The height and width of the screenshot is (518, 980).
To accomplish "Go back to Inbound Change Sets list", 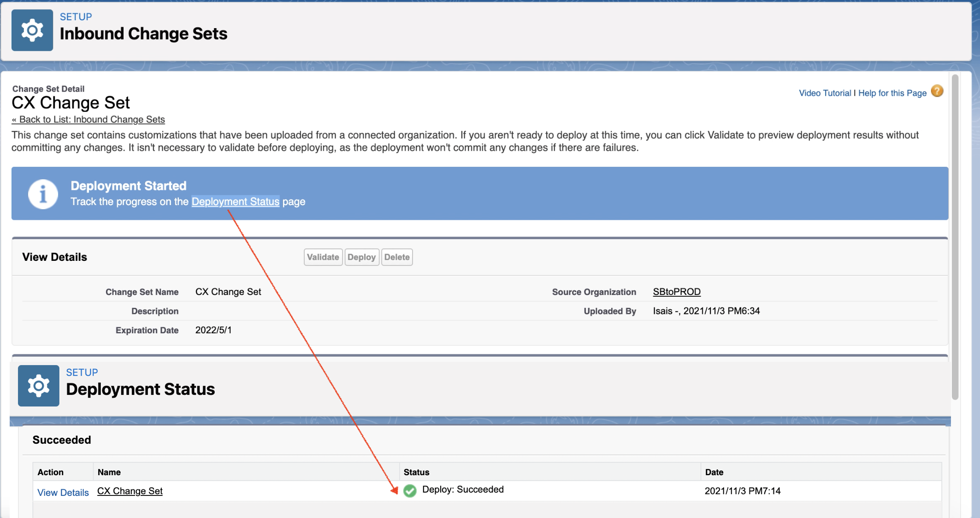I will (x=88, y=119).
